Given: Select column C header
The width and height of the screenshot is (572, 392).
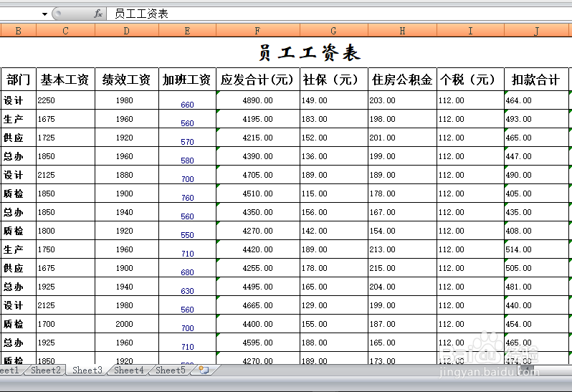Looking at the screenshot, I should [66, 31].
